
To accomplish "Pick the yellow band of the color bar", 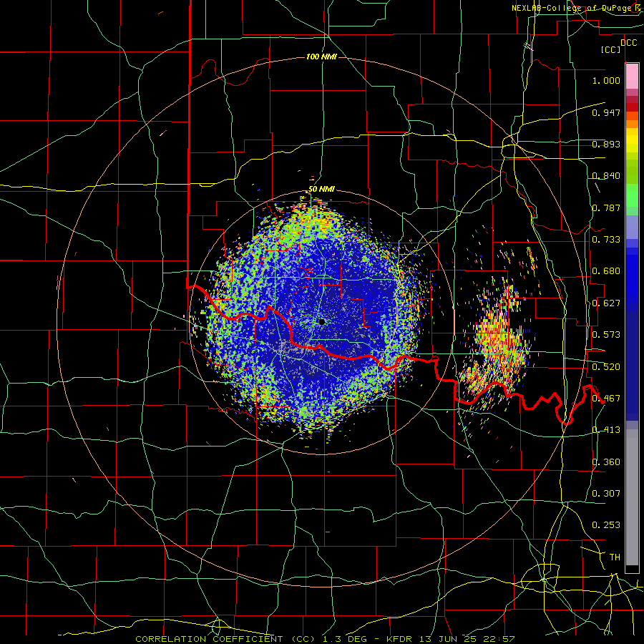I will (x=632, y=140).
